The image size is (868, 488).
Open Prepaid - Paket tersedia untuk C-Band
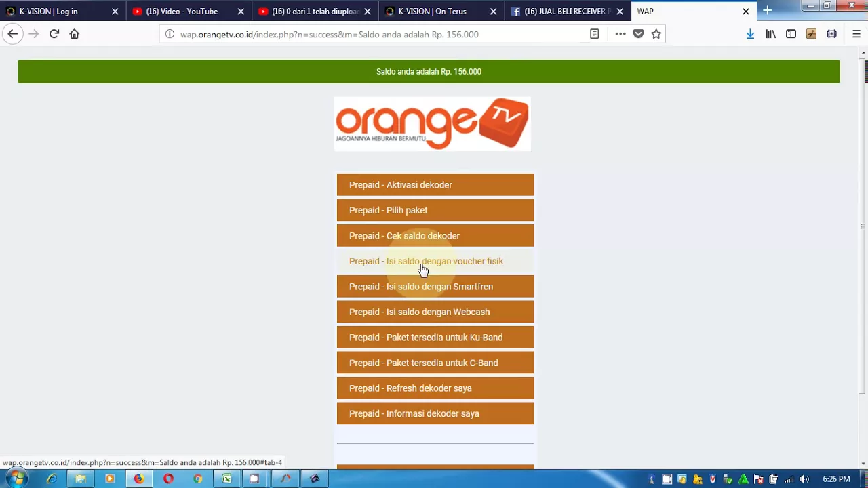click(x=435, y=363)
